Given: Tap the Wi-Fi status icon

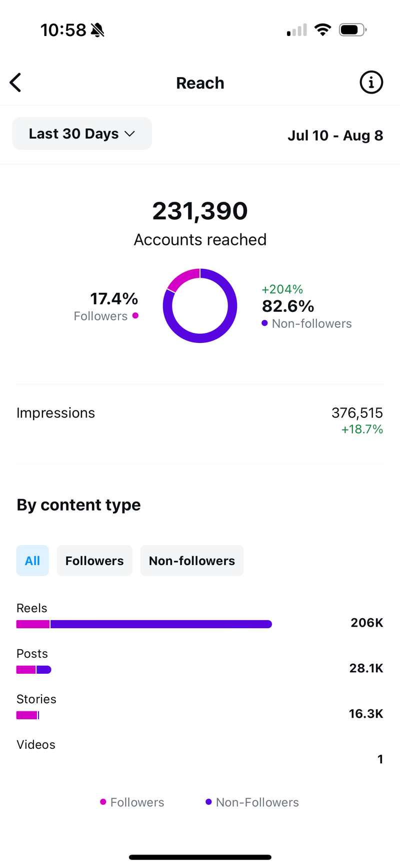Looking at the screenshot, I should [x=323, y=30].
